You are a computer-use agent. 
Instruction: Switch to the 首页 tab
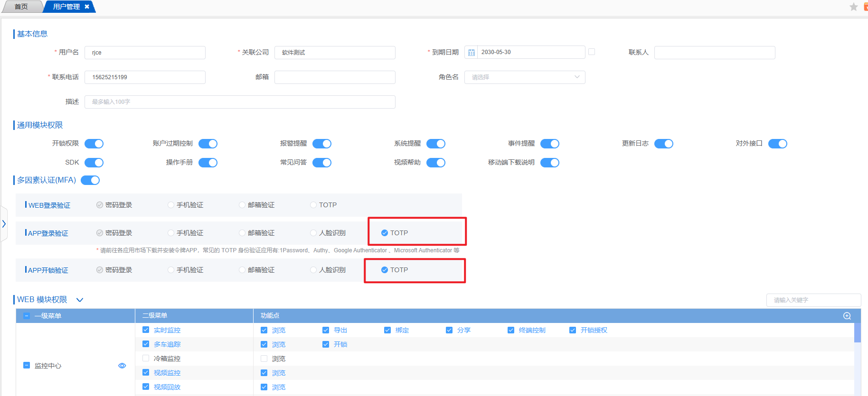pyautogui.click(x=21, y=7)
